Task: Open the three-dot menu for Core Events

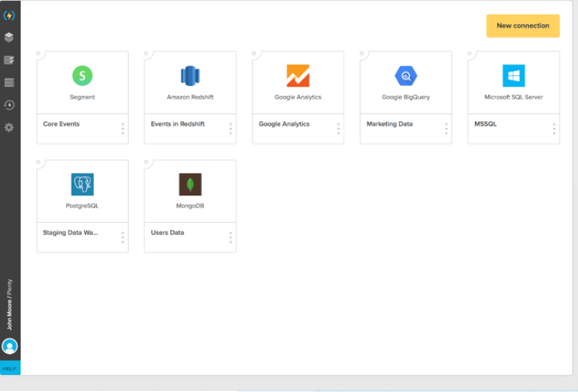Action: [x=122, y=129]
